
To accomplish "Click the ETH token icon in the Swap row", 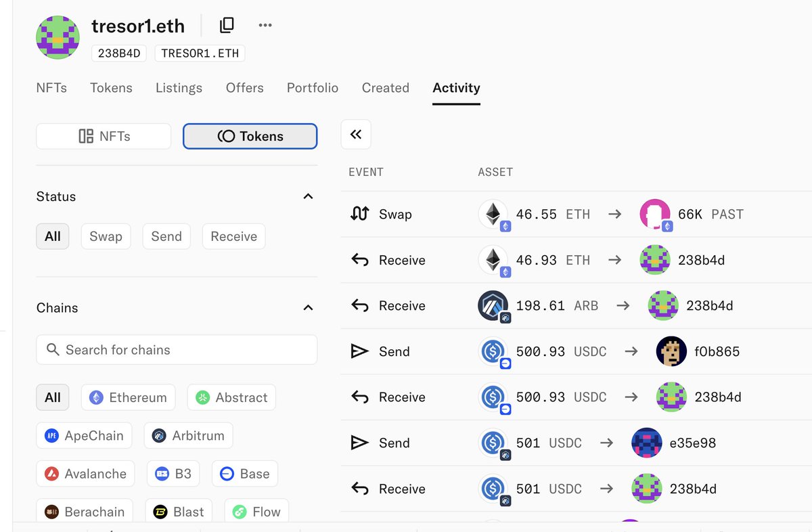I will pyautogui.click(x=493, y=214).
